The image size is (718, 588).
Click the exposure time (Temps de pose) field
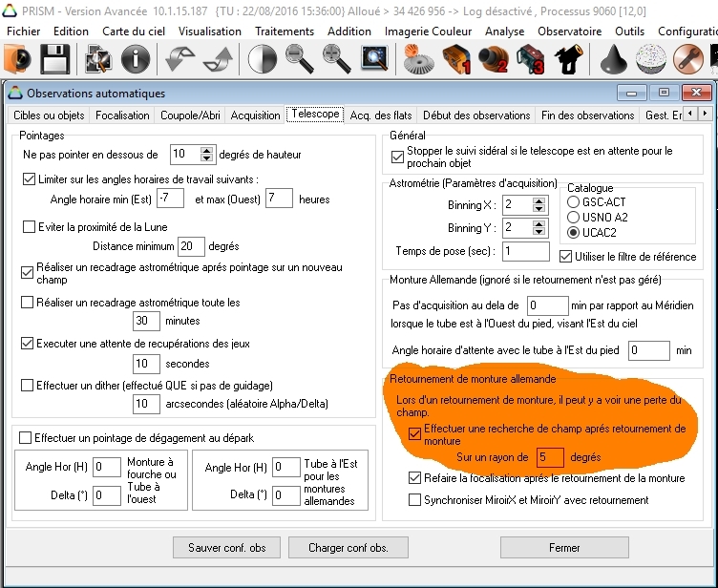click(525, 251)
